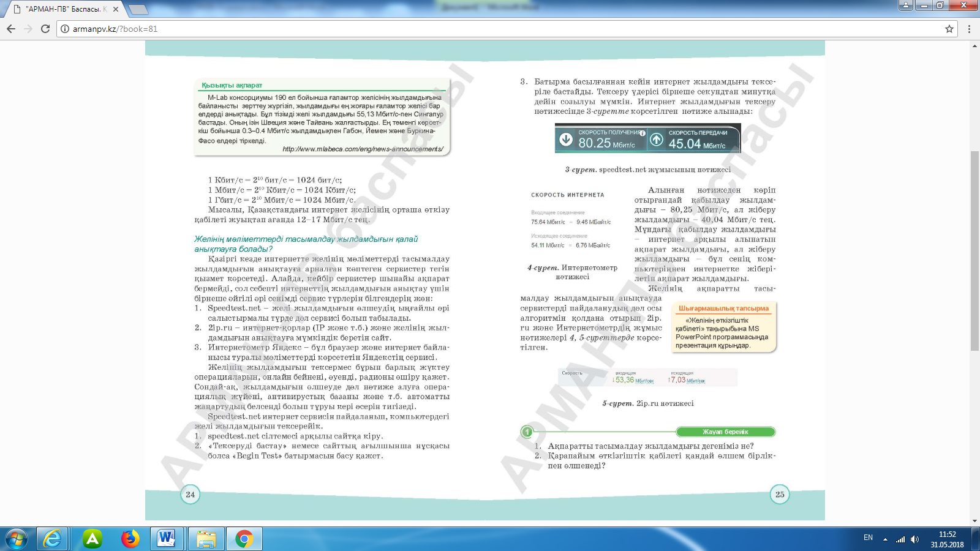The width and height of the screenshot is (980, 551).
Task: Switch to Microsoft Word on the taskbar
Action: [x=167, y=539]
